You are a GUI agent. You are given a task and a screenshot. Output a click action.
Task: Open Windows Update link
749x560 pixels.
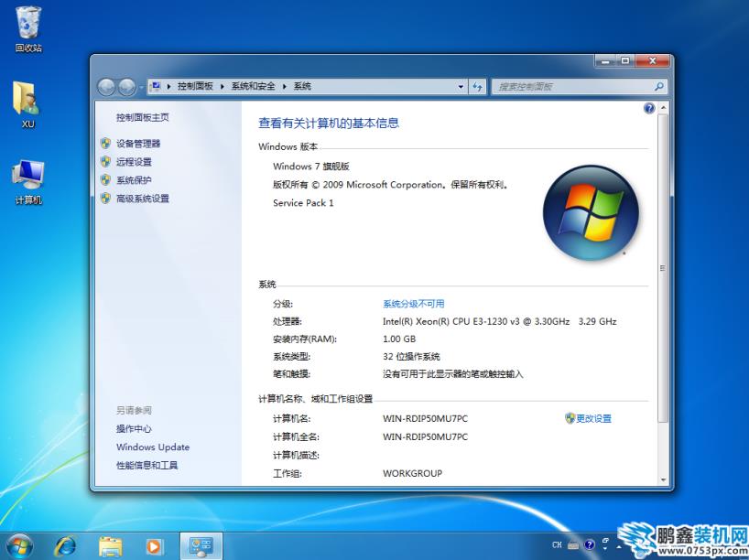pos(153,447)
